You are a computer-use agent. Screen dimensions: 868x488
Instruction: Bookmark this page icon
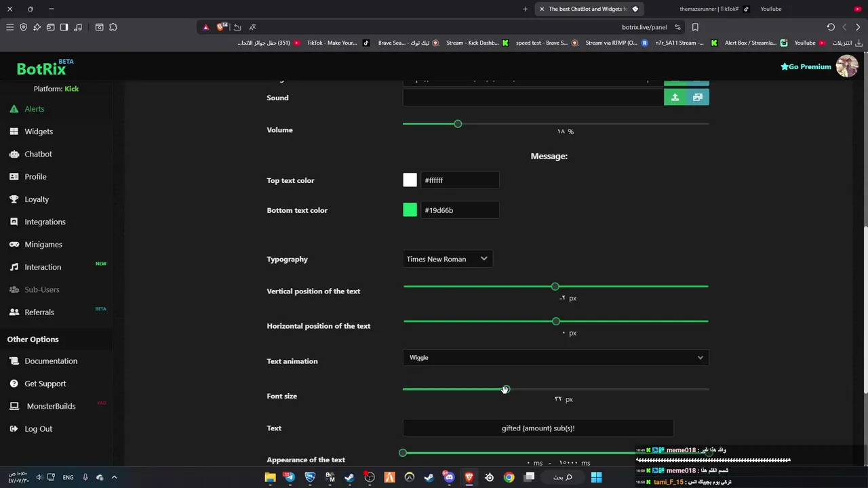pos(695,27)
